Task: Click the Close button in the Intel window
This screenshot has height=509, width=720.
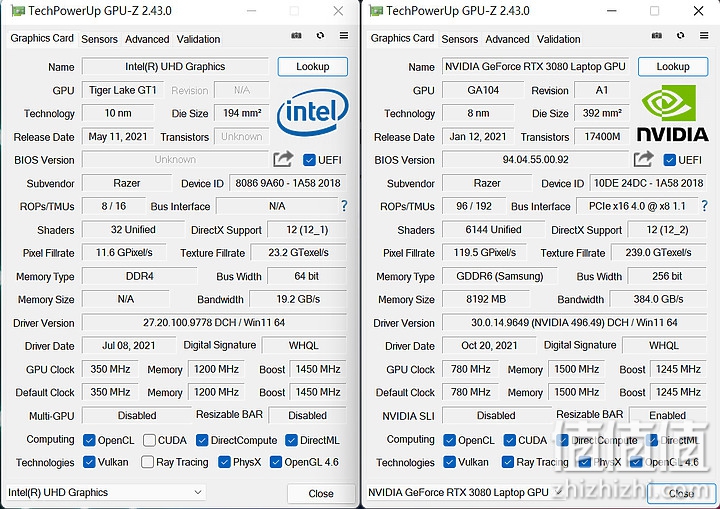Action: 321,493
